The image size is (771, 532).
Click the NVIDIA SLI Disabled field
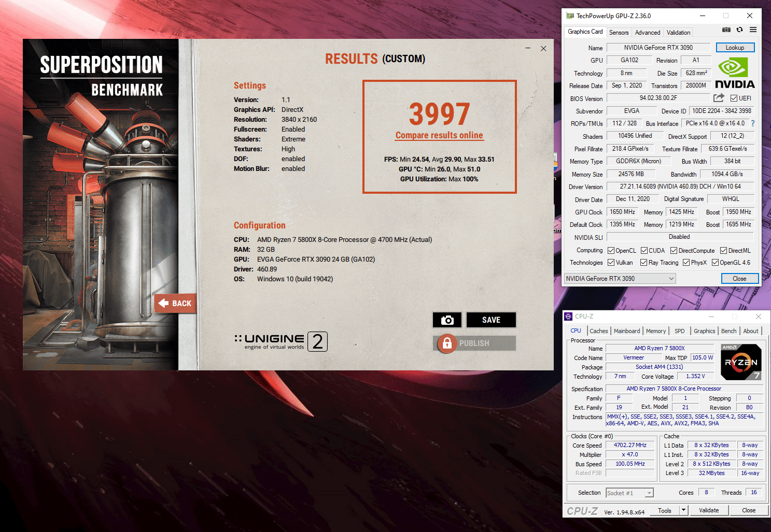[679, 237]
